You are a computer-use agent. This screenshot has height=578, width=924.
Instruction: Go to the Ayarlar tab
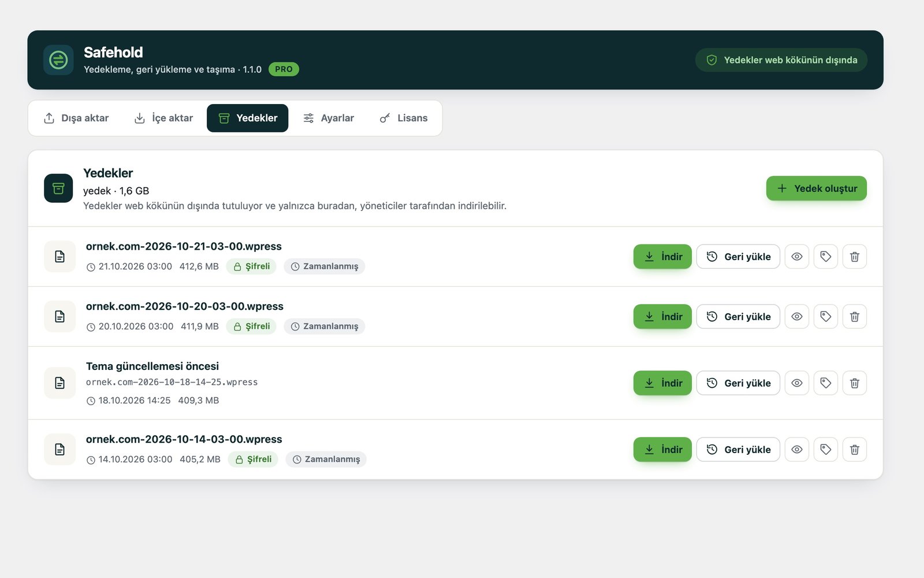pos(329,118)
